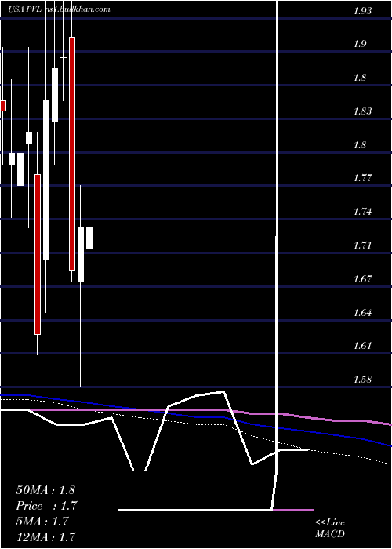Screen dimensions: 392x549
Task: Click the 1.83 price axis label
Action: [362, 111]
